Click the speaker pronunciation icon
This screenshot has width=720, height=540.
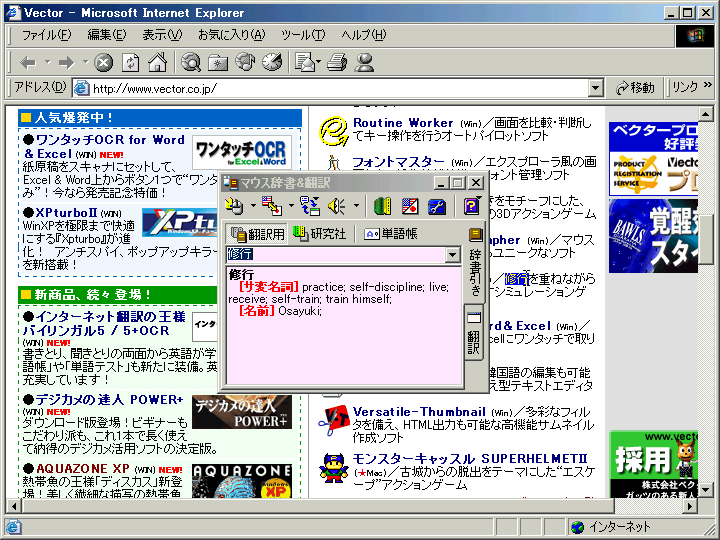[337, 206]
